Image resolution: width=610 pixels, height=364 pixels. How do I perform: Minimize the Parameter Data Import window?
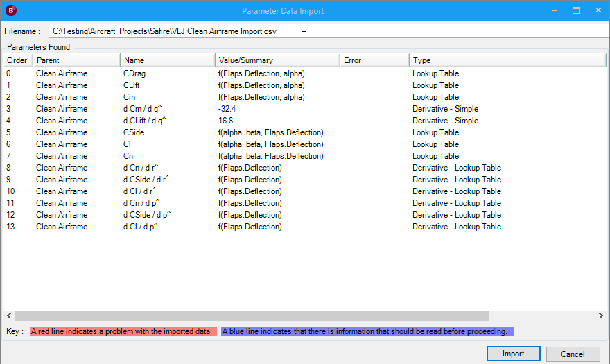(554, 10)
